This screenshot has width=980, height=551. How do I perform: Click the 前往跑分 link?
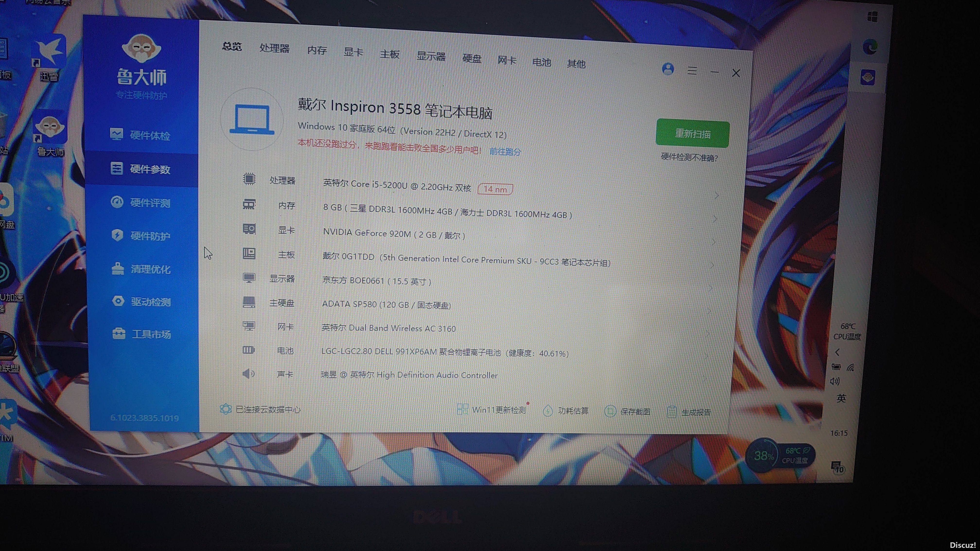(x=505, y=152)
